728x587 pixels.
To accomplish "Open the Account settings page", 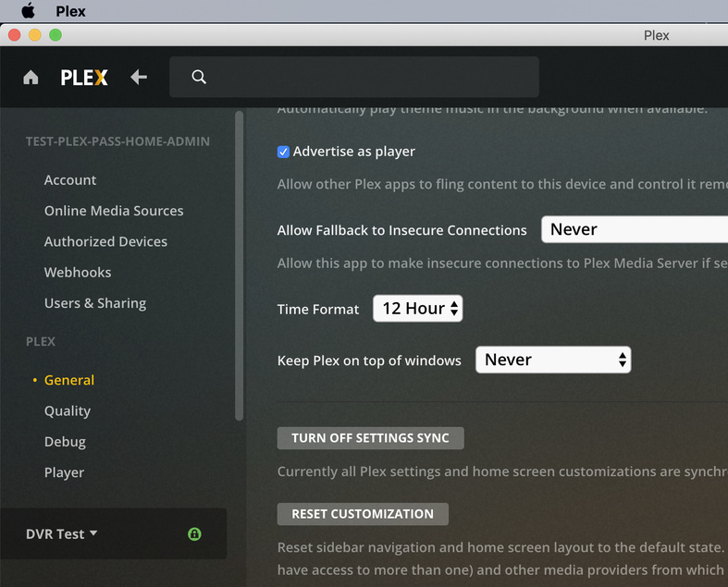I will click(70, 180).
